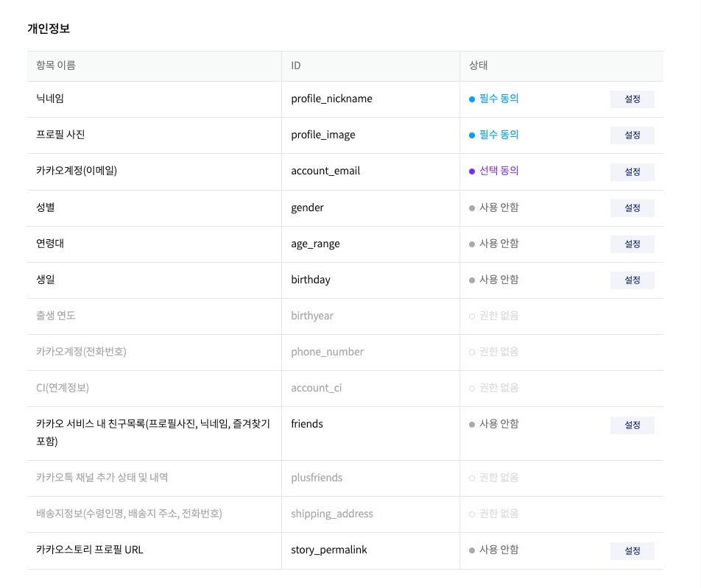Select the 성별 item name
Image resolution: width=701 pixels, height=588 pixels.
tap(45, 208)
